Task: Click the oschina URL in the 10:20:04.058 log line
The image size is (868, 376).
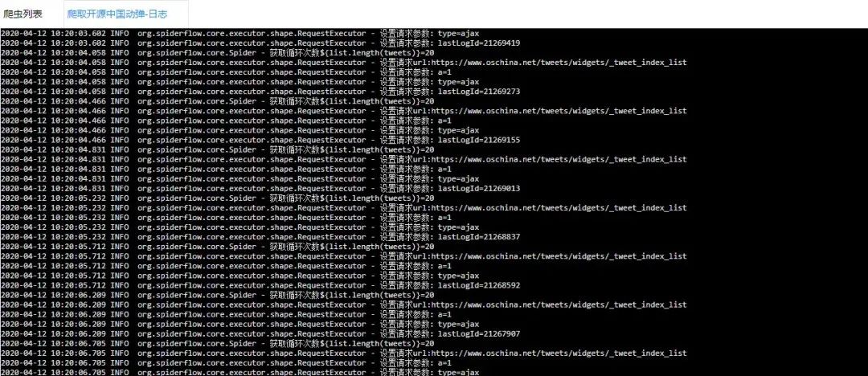Action: click(x=559, y=63)
